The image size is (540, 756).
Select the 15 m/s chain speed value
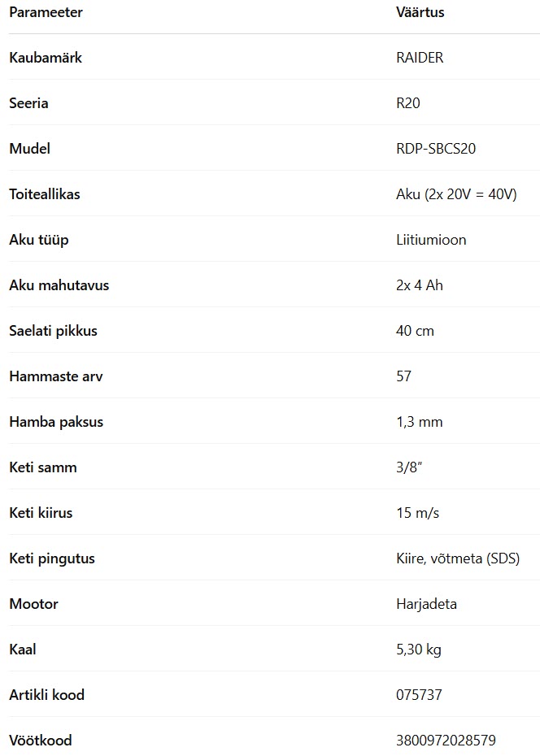[x=417, y=512]
